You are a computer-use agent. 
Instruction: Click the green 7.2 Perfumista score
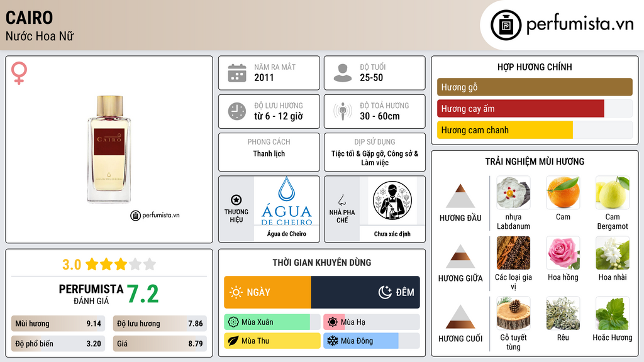point(143,294)
